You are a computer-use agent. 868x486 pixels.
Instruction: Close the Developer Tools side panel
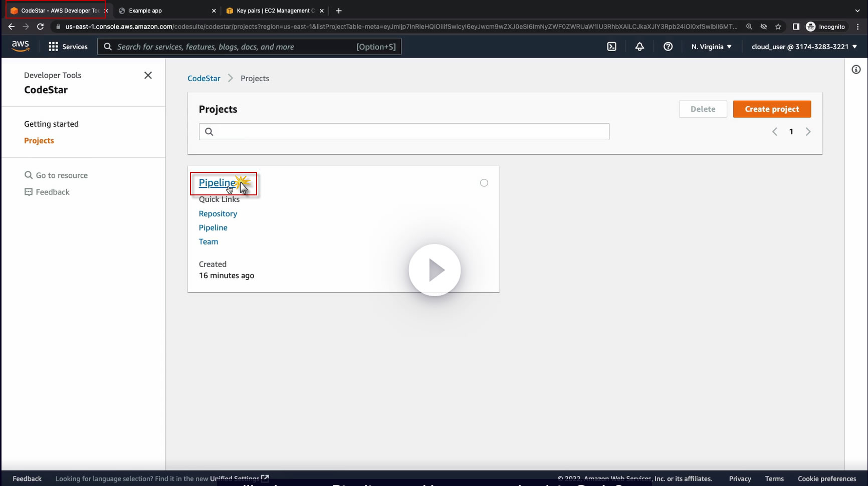click(x=148, y=75)
